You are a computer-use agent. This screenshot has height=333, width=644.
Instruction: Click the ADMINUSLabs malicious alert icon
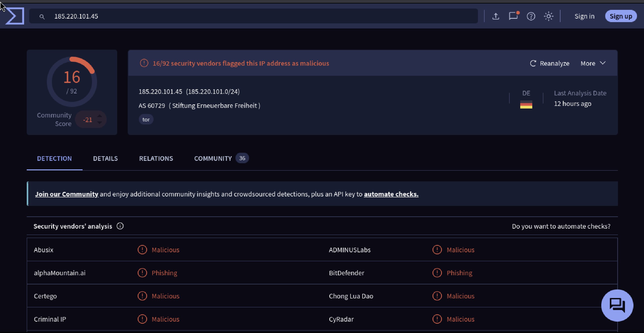(x=437, y=250)
